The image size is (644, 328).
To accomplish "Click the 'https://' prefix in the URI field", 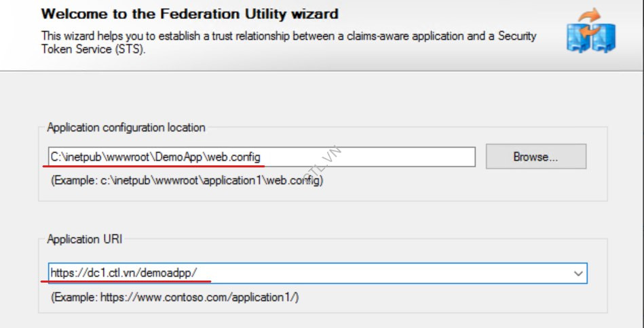I will click(x=67, y=273).
